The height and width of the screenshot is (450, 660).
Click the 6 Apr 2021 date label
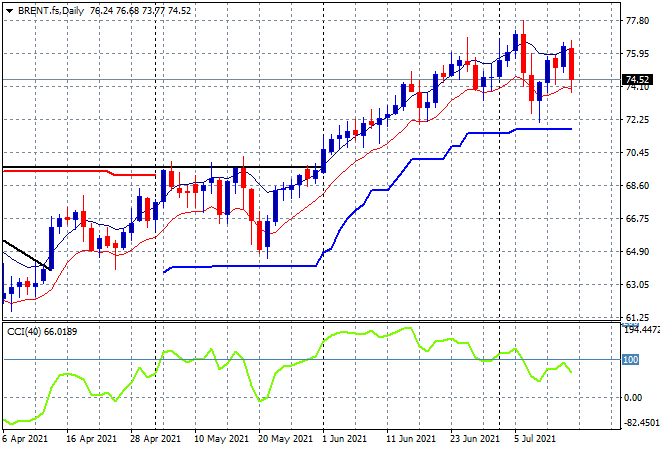(x=25, y=439)
